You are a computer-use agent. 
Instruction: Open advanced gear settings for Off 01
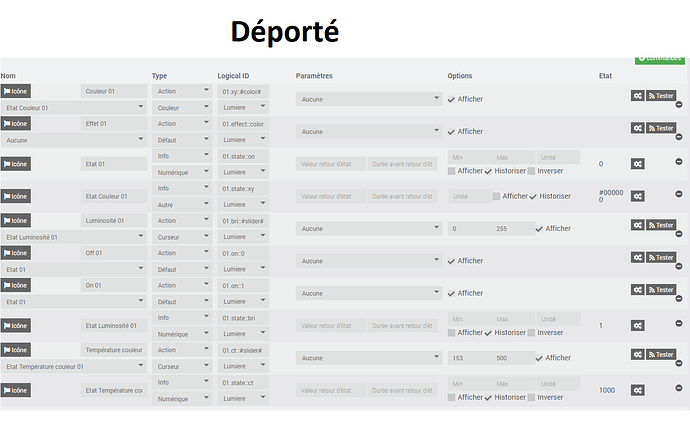[638, 258]
